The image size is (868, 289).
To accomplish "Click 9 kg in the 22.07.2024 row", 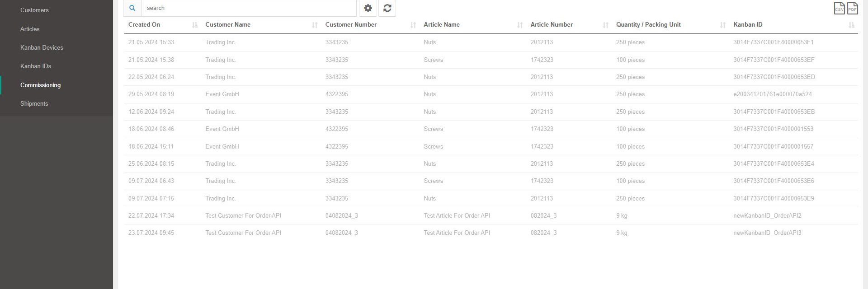I will [622, 215].
